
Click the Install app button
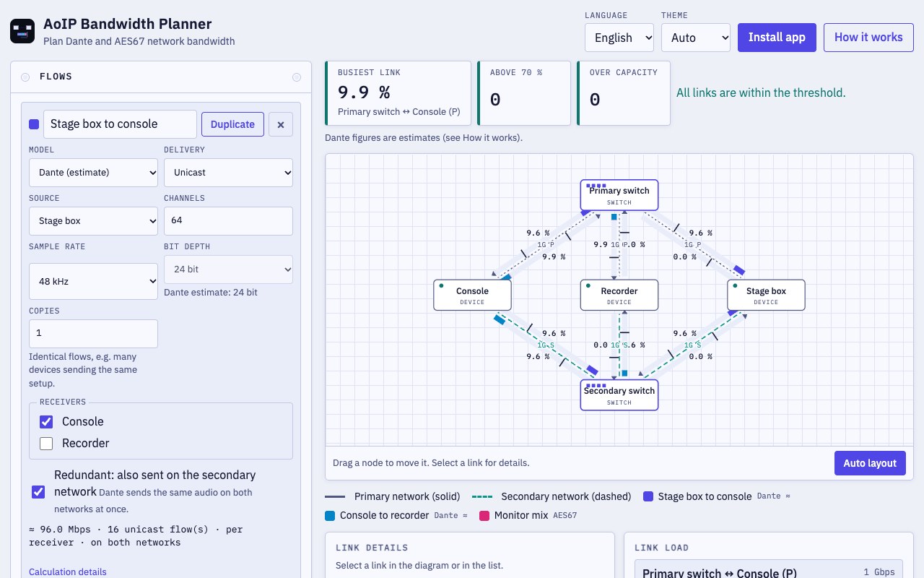(x=777, y=38)
